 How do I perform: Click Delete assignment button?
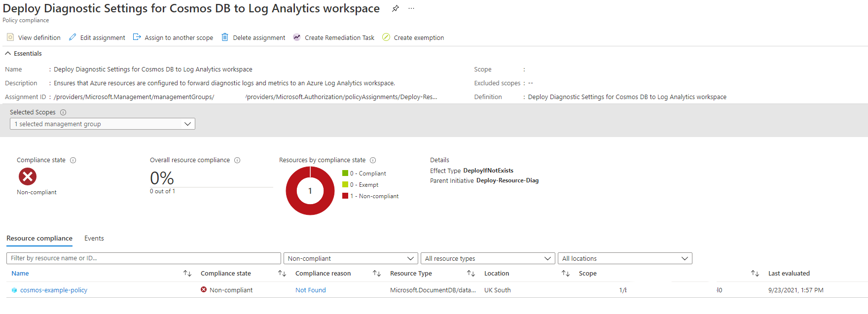(253, 37)
